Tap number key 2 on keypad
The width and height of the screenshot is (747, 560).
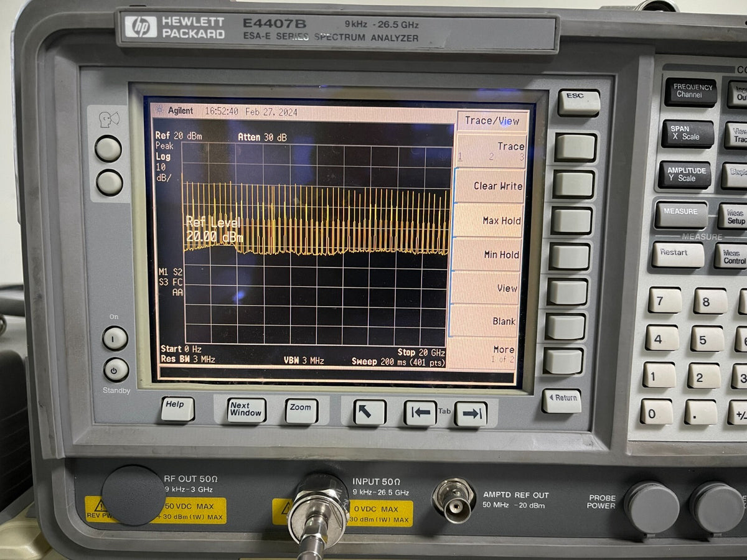tap(704, 376)
